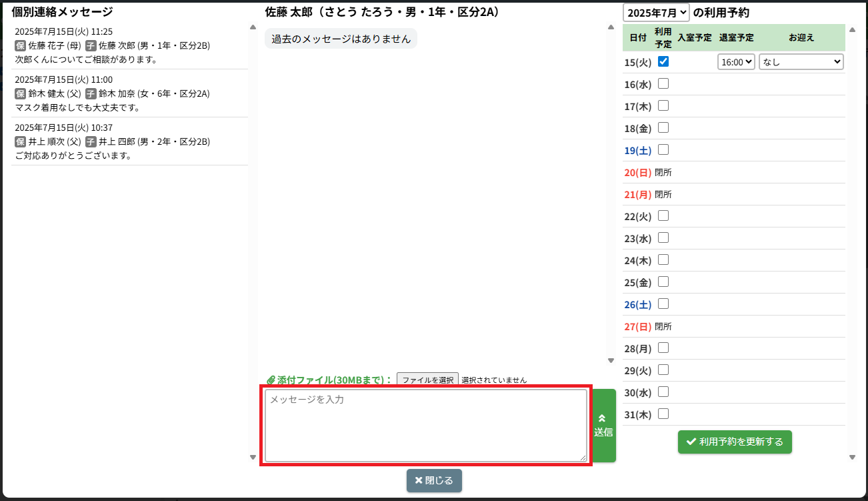
Task: Enable the 22(火) reservation checkbox
Action: click(663, 216)
